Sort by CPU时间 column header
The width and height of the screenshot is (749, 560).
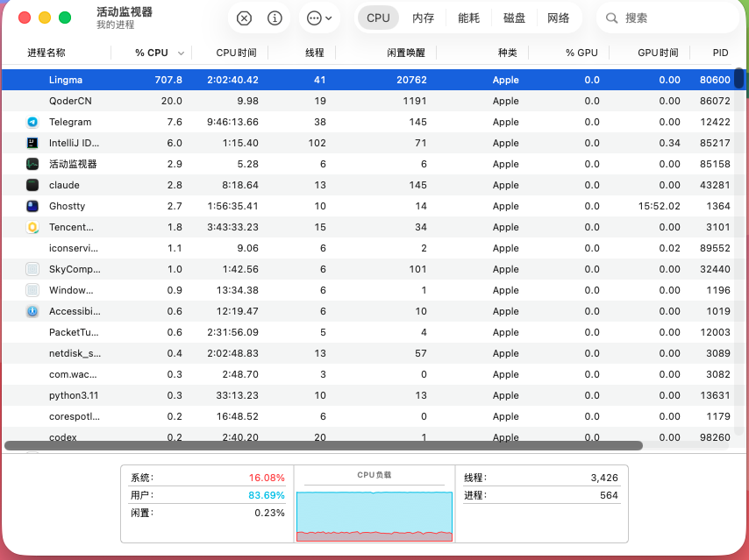[x=237, y=53]
